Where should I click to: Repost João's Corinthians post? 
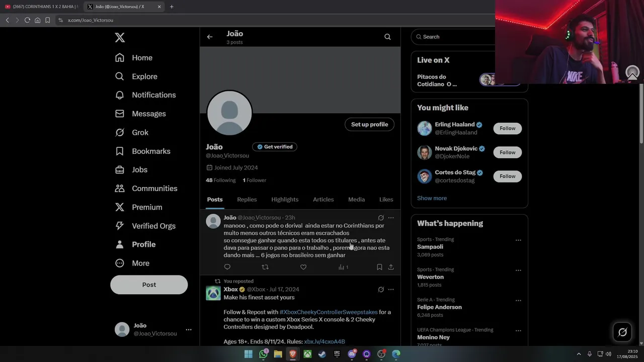(265, 267)
